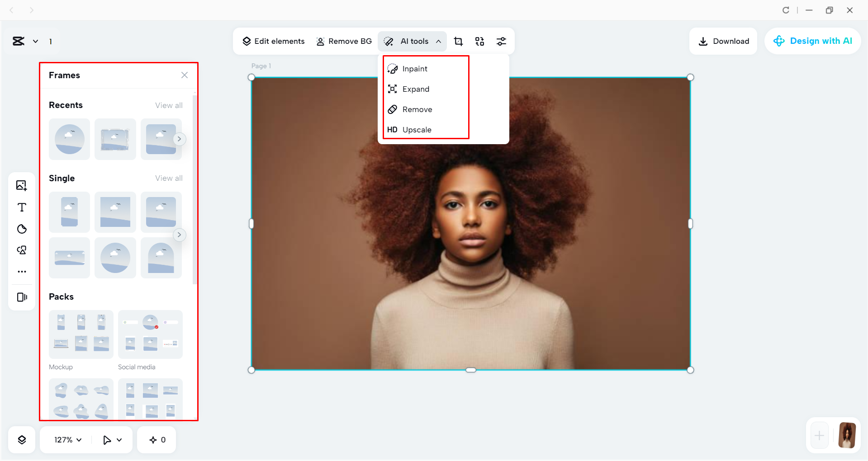Select the Remove AI tool

coord(417,109)
